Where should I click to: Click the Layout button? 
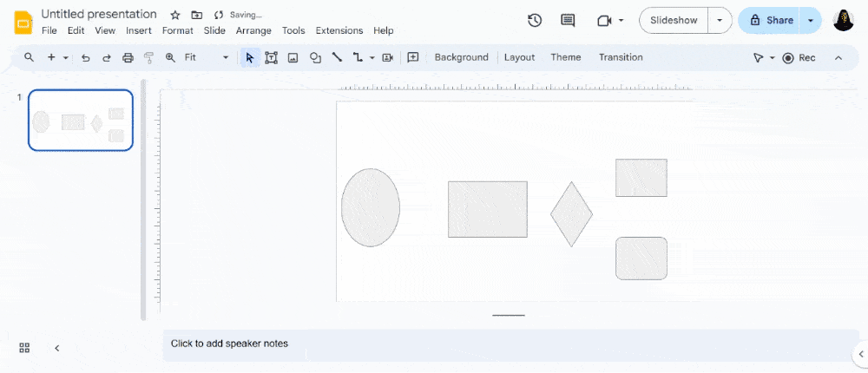(519, 57)
